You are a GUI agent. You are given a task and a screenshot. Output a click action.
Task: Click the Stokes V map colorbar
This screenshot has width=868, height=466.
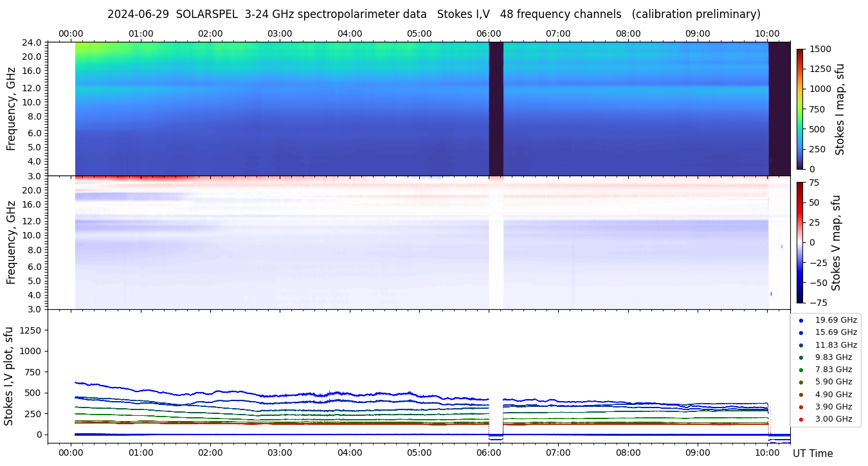(800, 242)
